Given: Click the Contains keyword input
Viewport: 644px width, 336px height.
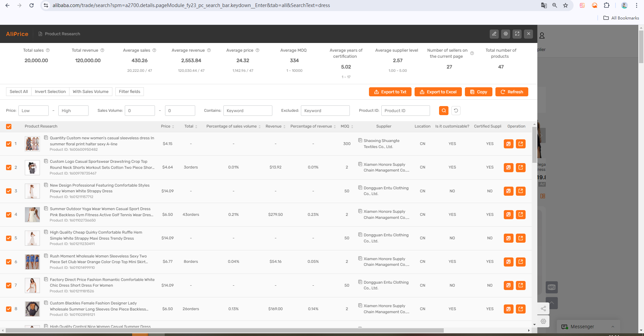Looking at the screenshot, I should (x=248, y=111).
